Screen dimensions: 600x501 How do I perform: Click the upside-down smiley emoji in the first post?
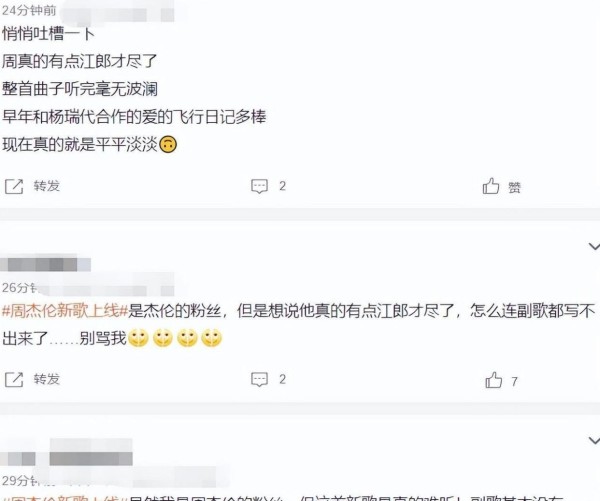tap(168, 145)
